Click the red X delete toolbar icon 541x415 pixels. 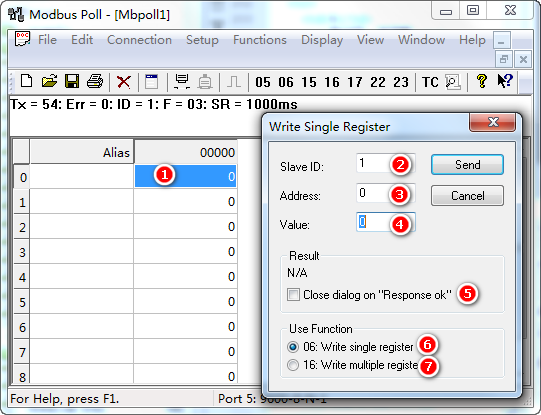124,82
